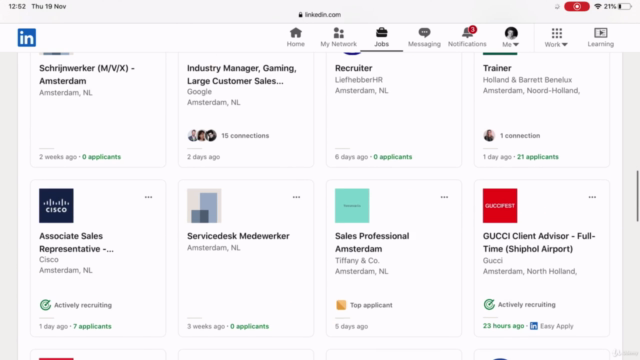
Task: Open more options on Gucci job card
Action: [x=592, y=197]
